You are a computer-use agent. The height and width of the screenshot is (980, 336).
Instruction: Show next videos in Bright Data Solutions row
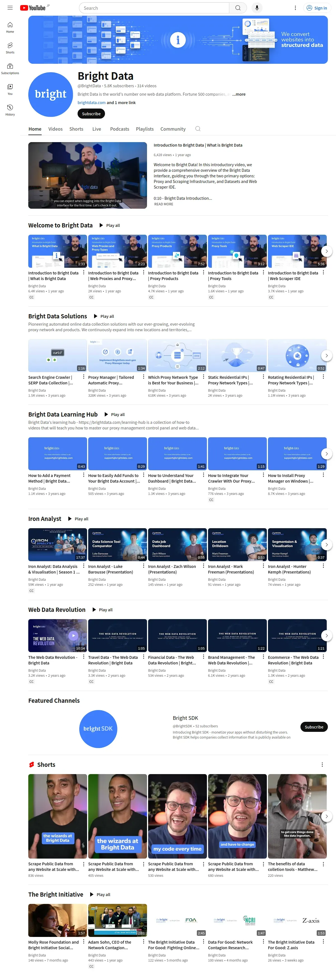(x=326, y=355)
